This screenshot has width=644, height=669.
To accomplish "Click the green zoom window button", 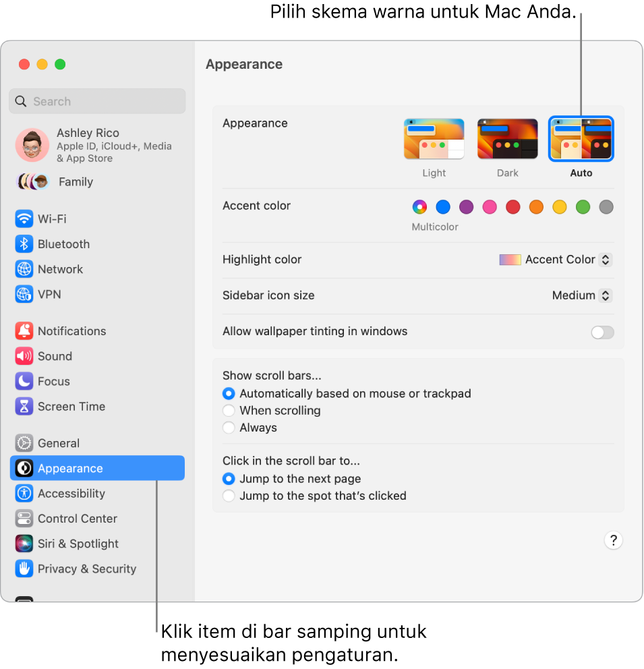I will pos(60,65).
